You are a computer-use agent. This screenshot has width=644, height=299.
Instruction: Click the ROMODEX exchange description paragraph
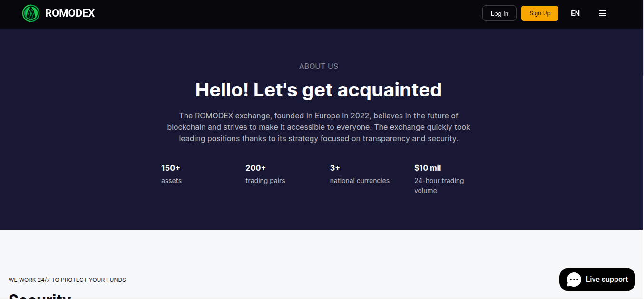(x=319, y=127)
